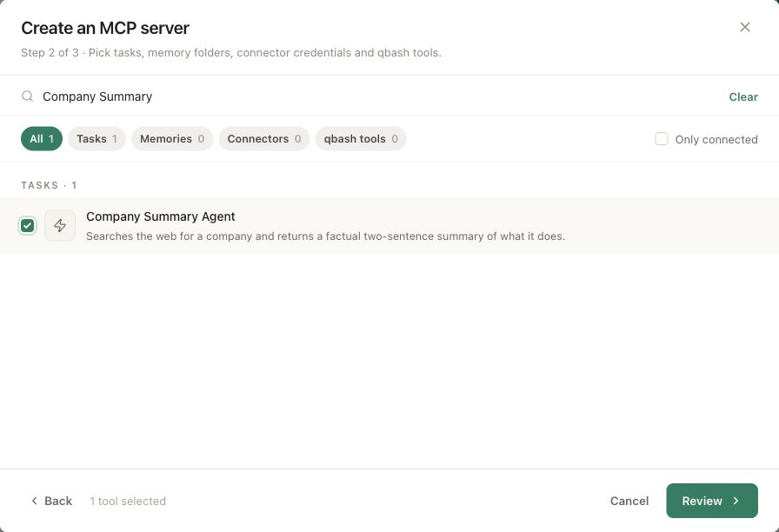Click the '1 tool selected' status text

coord(128,502)
